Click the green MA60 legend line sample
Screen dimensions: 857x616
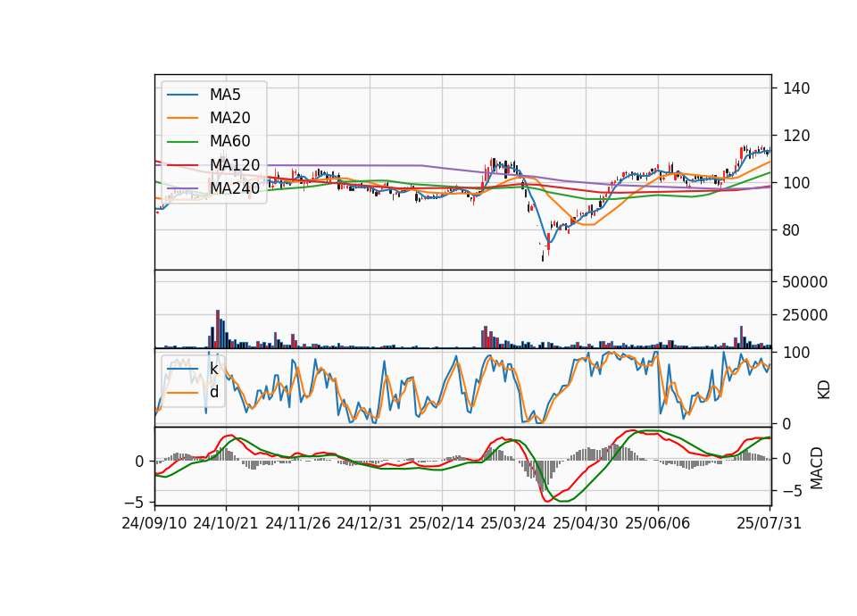(x=182, y=142)
